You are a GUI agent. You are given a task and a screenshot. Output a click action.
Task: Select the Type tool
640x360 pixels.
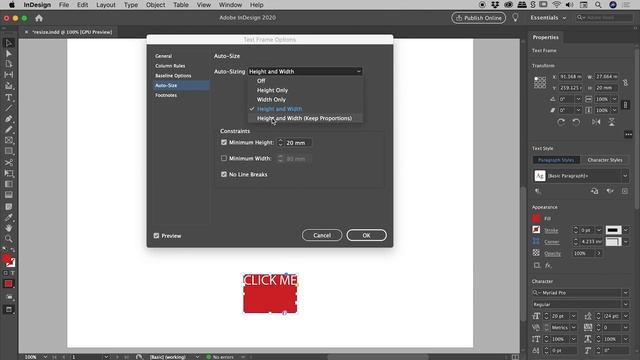pyautogui.click(x=9, y=97)
